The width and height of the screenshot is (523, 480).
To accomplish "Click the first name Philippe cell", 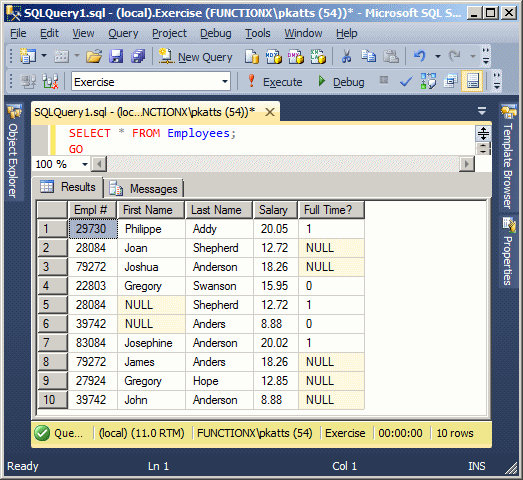I will tap(151, 229).
